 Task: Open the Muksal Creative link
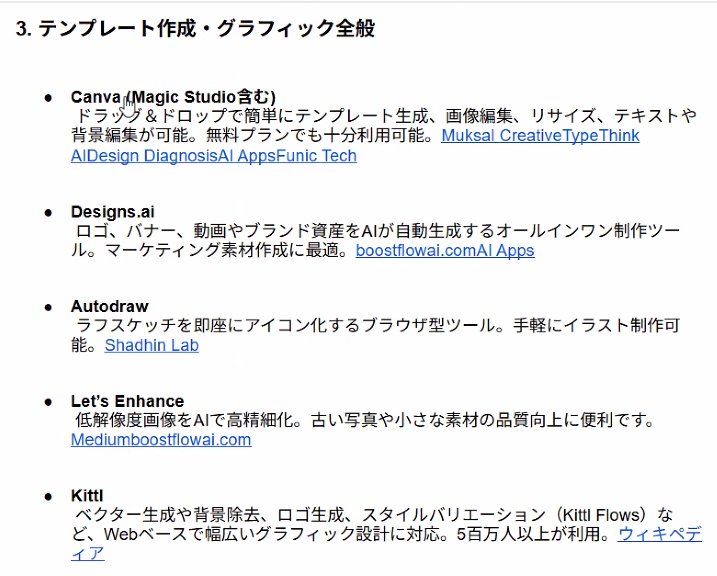(501, 135)
